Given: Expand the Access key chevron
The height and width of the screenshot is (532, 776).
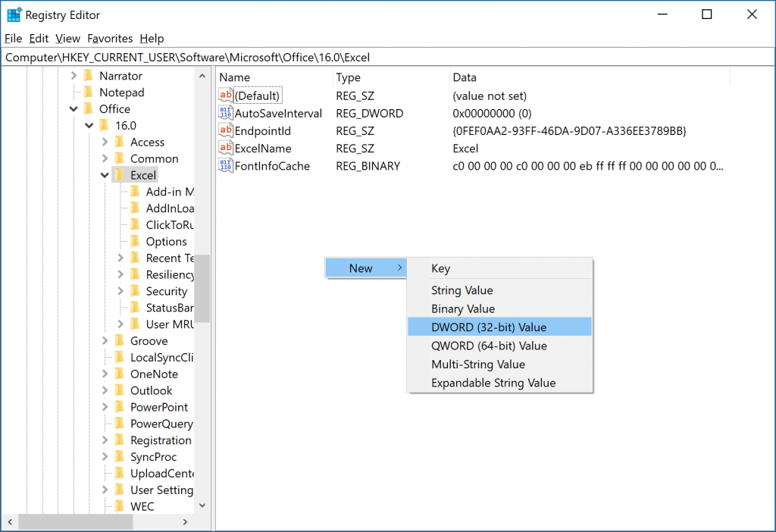Looking at the screenshot, I should (105, 142).
